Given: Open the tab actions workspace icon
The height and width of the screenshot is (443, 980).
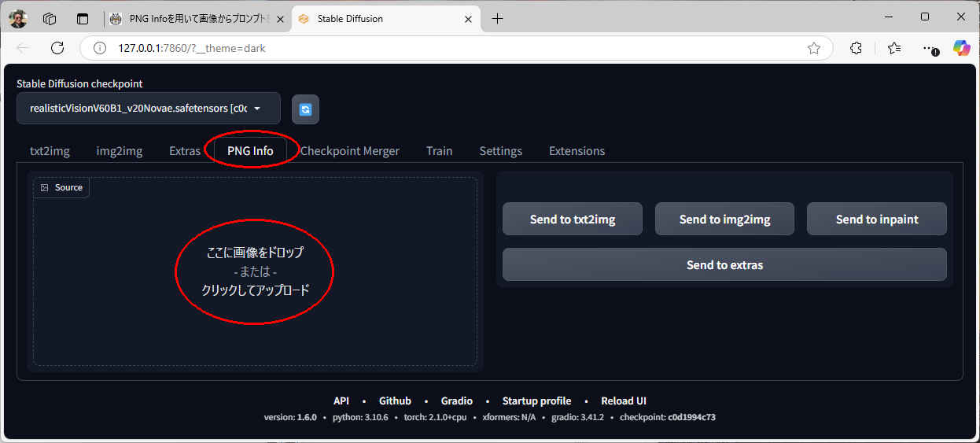Looking at the screenshot, I should pos(50,19).
